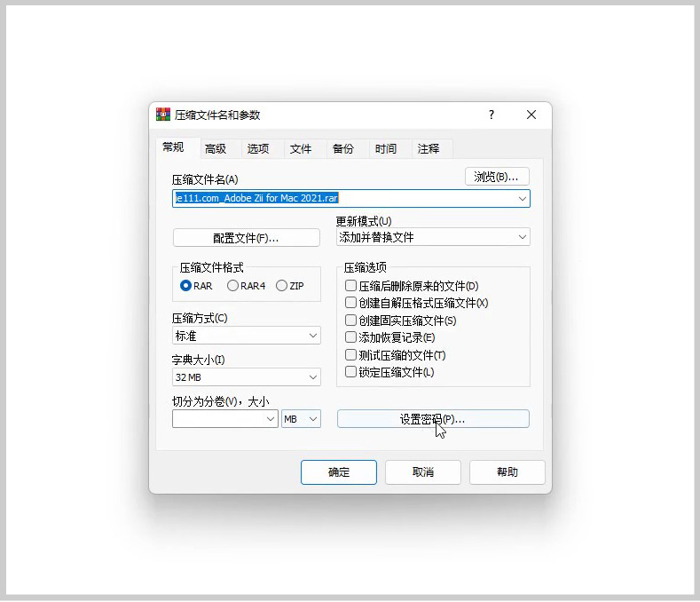Enable 压缩后删除原来的文件 checkbox

pyautogui.click(x=351, y=286)
